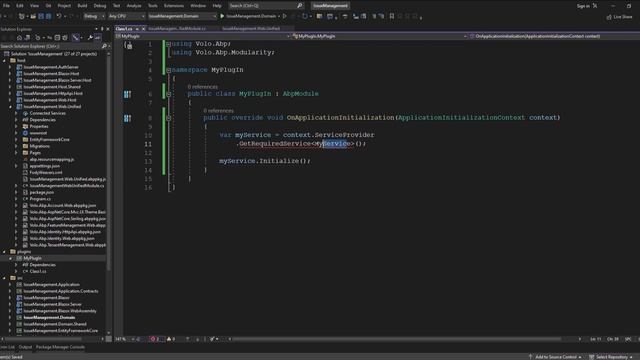Open the File menu
Viewport: 640px width, 360px height.
click(6, 6)
